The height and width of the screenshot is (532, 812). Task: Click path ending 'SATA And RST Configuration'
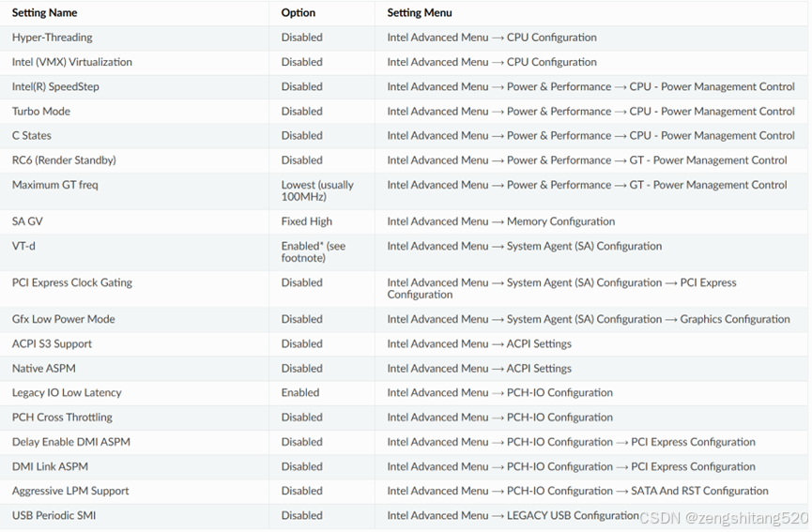[x=578, y=491]
